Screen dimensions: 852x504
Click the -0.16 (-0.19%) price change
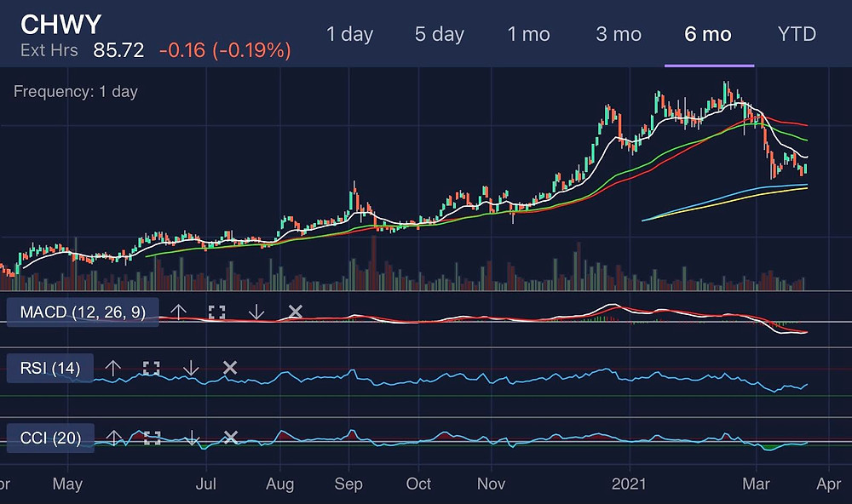tap(225, 50)
